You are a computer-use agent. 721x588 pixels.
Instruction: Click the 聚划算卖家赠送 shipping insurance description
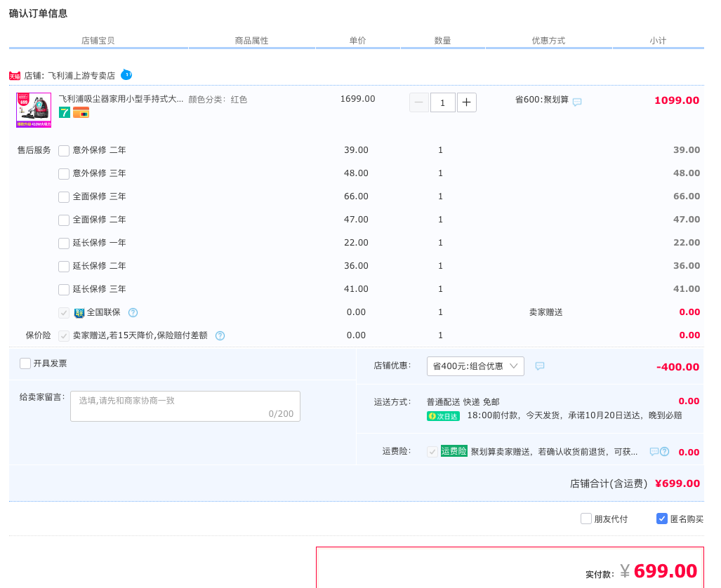[x=554, y=452]
